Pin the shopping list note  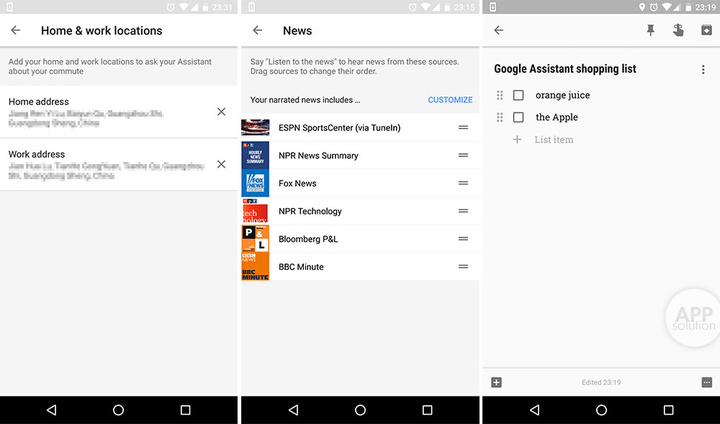[x=650, y=30]
